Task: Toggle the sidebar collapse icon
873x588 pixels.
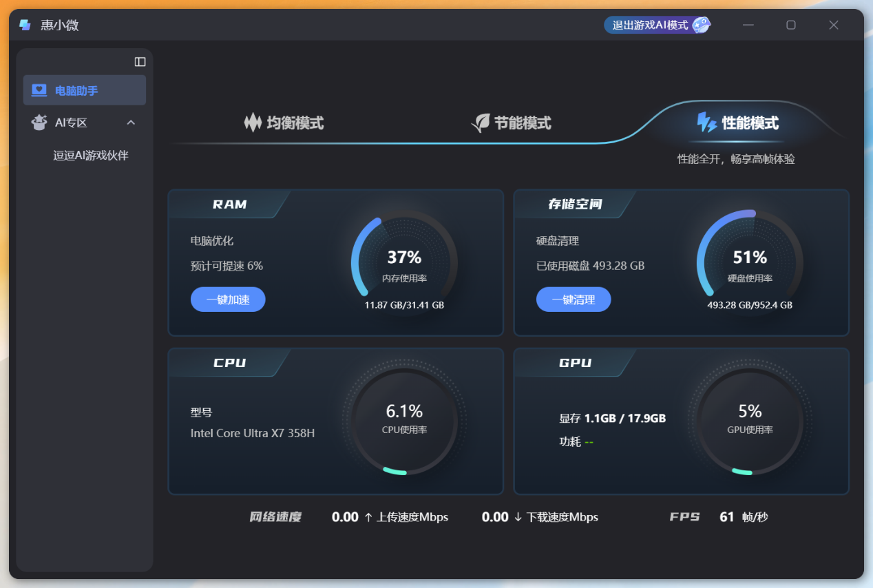Action: pos(140,61)
